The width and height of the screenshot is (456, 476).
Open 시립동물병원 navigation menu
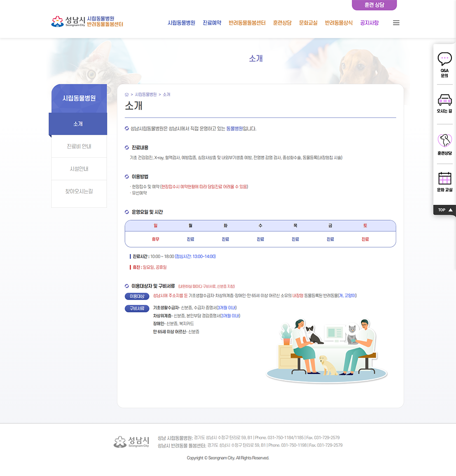[181, 23]
